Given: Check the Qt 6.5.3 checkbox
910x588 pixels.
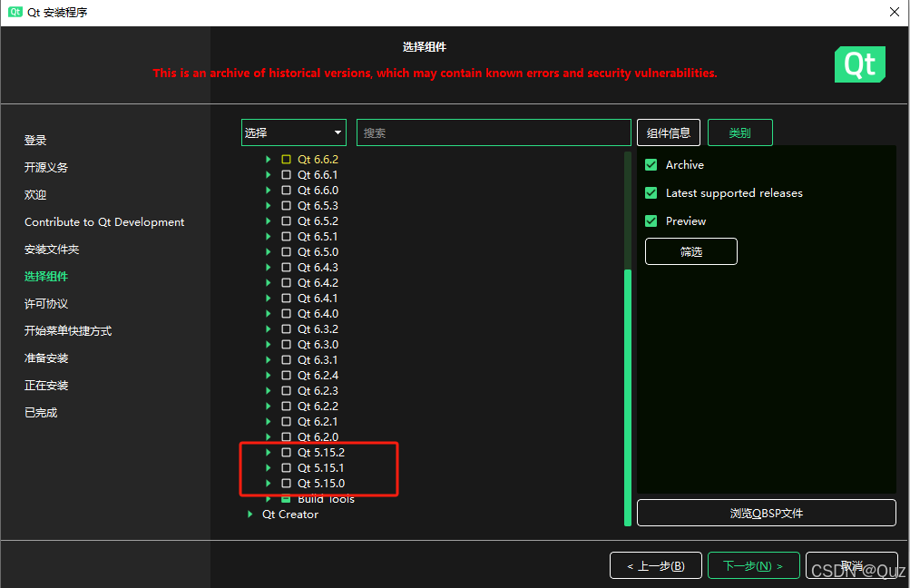Looking at the screenshot, I should pos(286,205).
